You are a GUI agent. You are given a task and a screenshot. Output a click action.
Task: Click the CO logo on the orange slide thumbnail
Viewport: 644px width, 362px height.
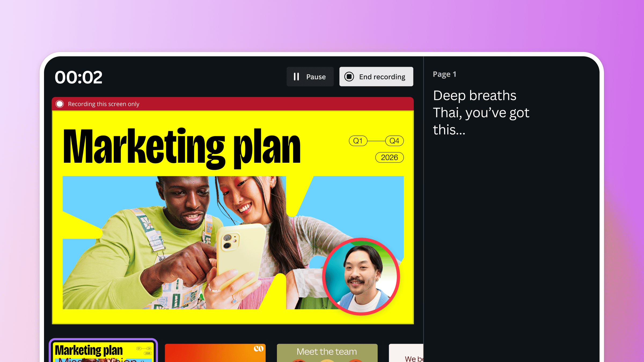258,348
